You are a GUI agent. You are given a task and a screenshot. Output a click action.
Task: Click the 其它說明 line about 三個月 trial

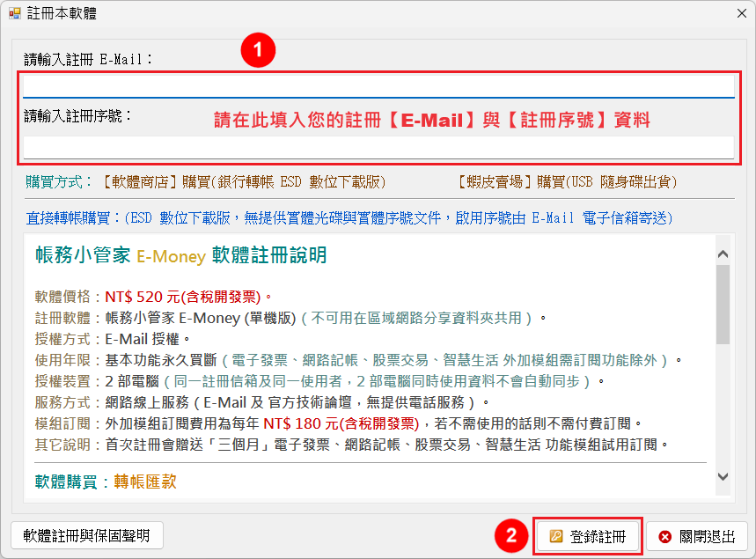click(x=352, y=445)
